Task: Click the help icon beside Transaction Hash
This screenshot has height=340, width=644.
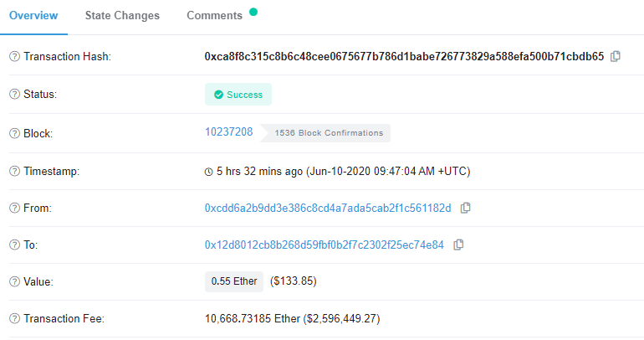Action: 14,56
